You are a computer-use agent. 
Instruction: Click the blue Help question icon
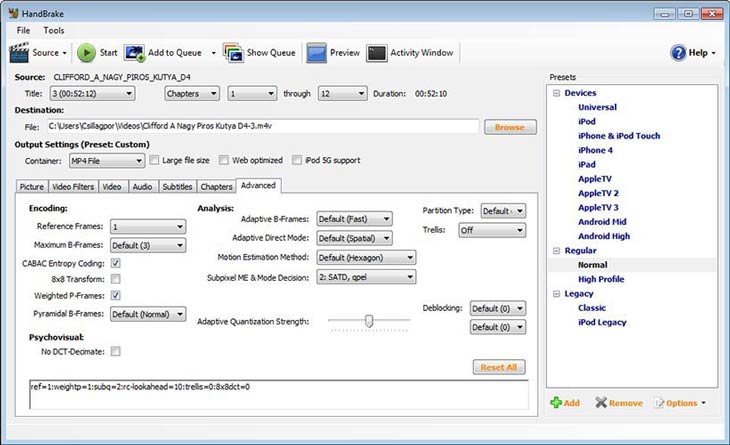(x=678, y=53)
